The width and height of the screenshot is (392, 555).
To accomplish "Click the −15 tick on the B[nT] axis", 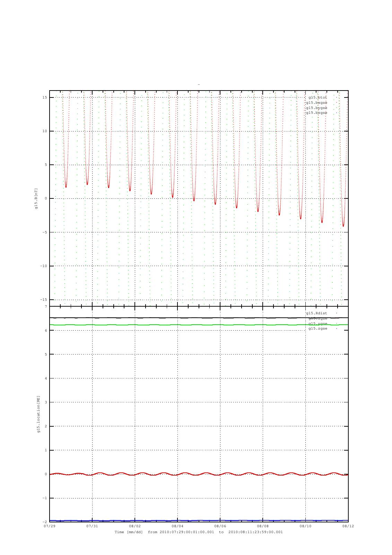I will (44, 300).
